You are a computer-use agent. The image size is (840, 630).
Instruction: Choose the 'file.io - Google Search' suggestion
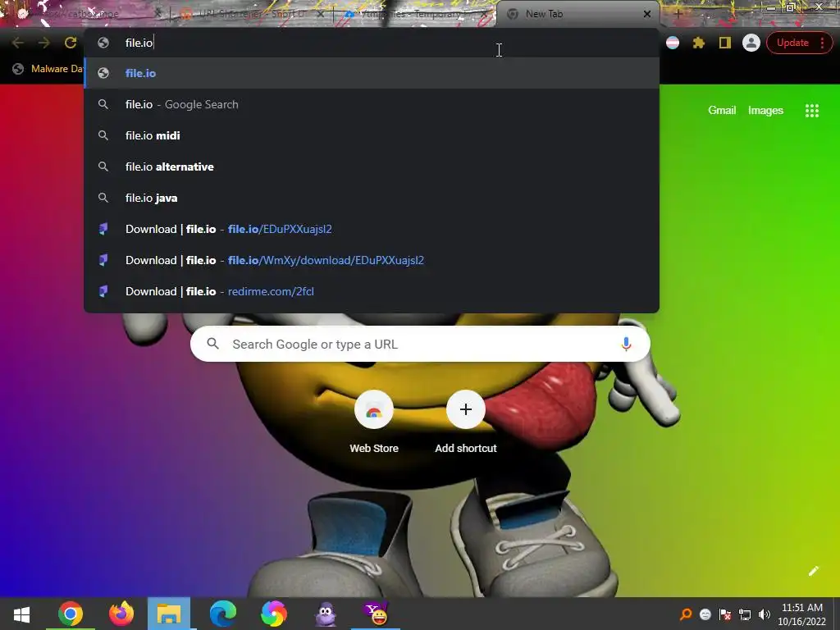[372, 104]
